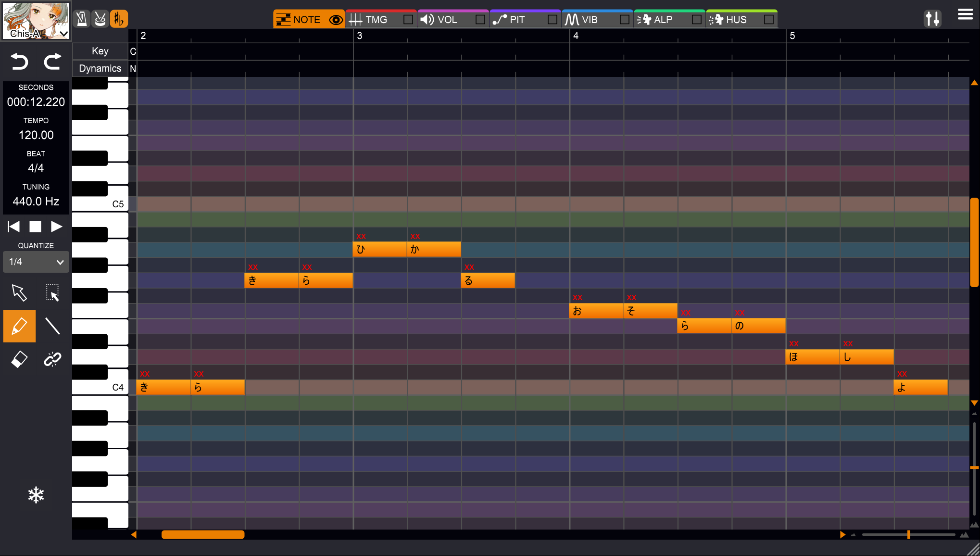The image size is (980, 556).
Task: Select the の note
Action: coord(759,326)
